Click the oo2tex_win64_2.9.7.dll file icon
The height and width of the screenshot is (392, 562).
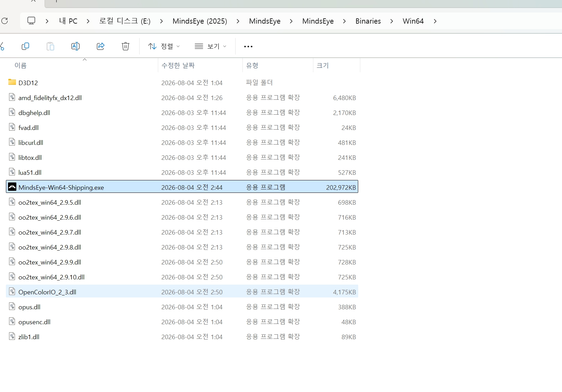click(12, 232)
